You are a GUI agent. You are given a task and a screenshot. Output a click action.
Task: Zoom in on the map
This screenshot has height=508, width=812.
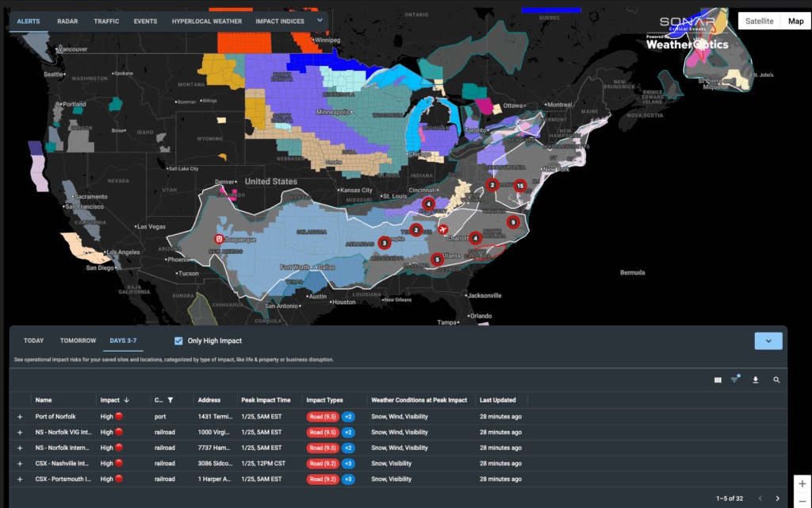click(x=802, y=483)
